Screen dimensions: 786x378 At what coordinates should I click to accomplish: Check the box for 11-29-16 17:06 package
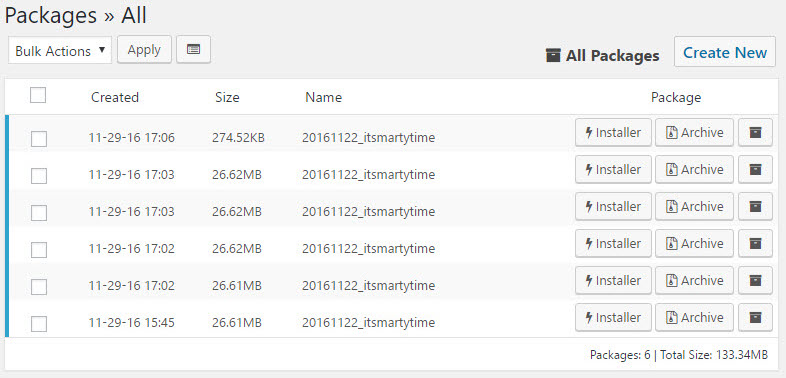pyautogui.click(x=39, y=138)
